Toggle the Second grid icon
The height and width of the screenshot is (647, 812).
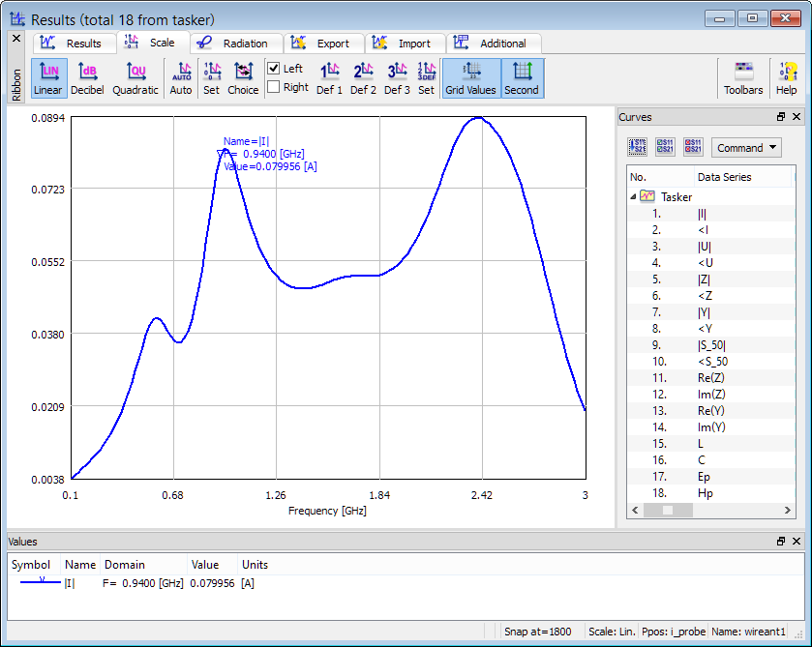coord(522,77)
